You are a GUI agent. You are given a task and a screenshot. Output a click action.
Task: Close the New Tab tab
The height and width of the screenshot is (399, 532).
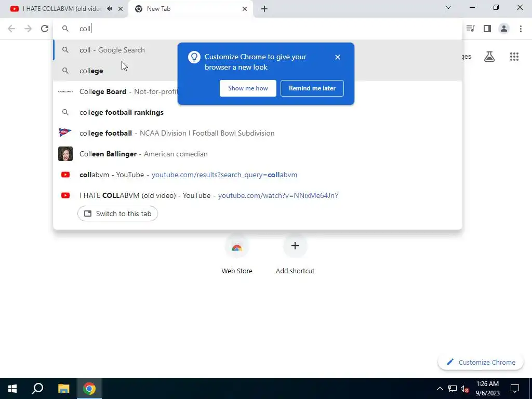[245, 9]
